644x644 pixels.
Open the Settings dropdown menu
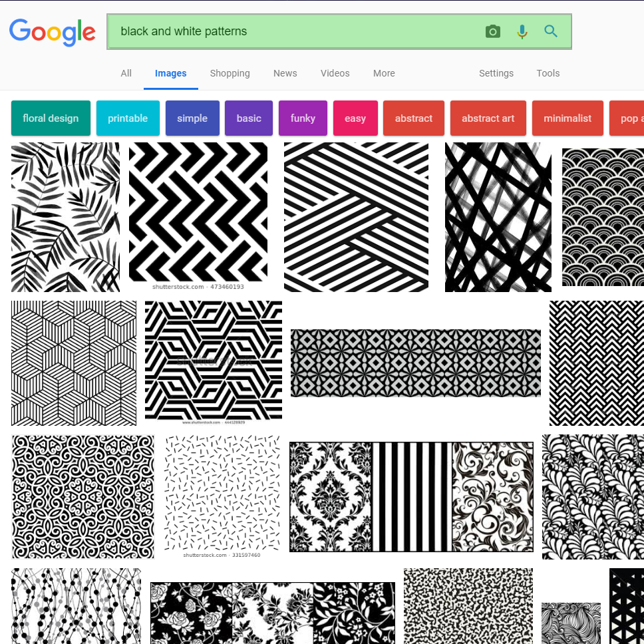496,73
